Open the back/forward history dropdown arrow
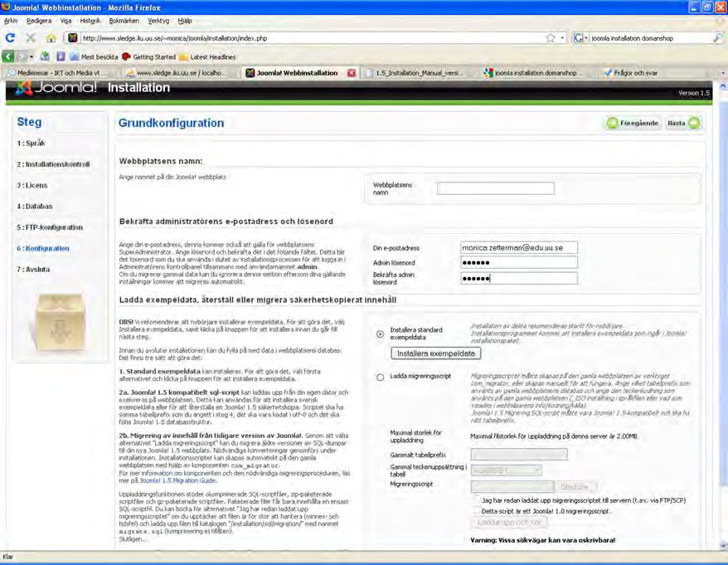 tap(32, 56)
